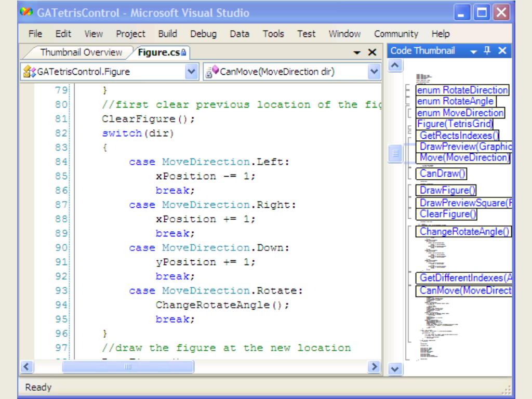Jump to CanDraw() thumbnail label
Image resolution: width=532 pixels, height=399 pixels.
441,174
